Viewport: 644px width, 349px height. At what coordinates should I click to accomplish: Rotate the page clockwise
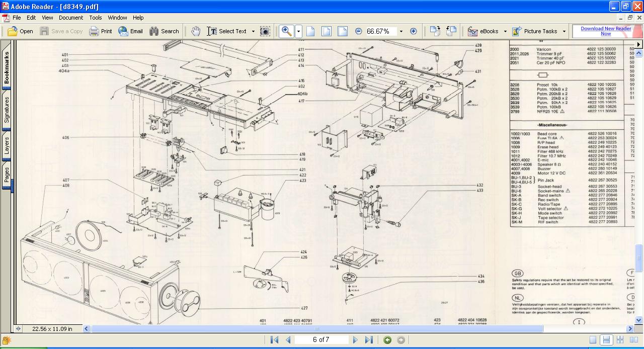click(435, 31)
